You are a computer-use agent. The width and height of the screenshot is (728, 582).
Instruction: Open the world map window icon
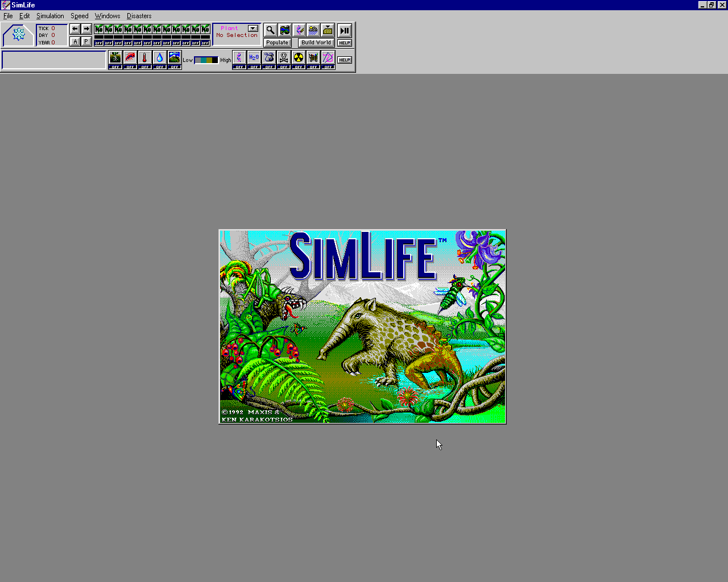point(285,30)
